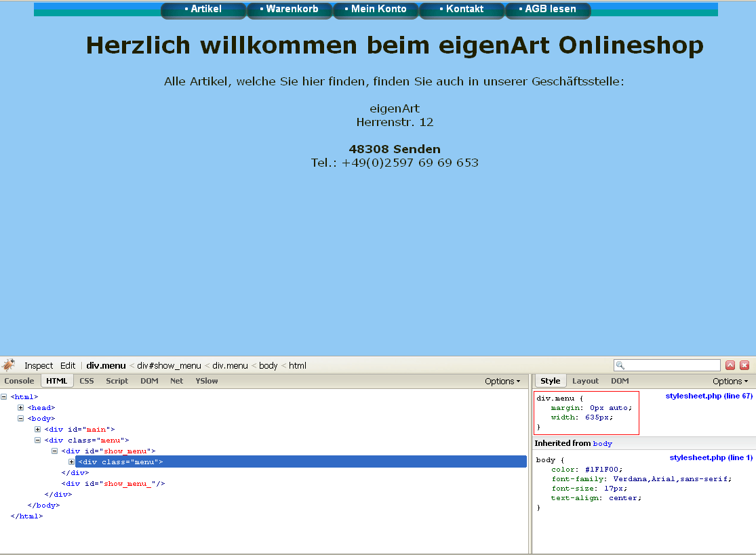
Task: Click the Inspect button
Action: tap(39, 365)
